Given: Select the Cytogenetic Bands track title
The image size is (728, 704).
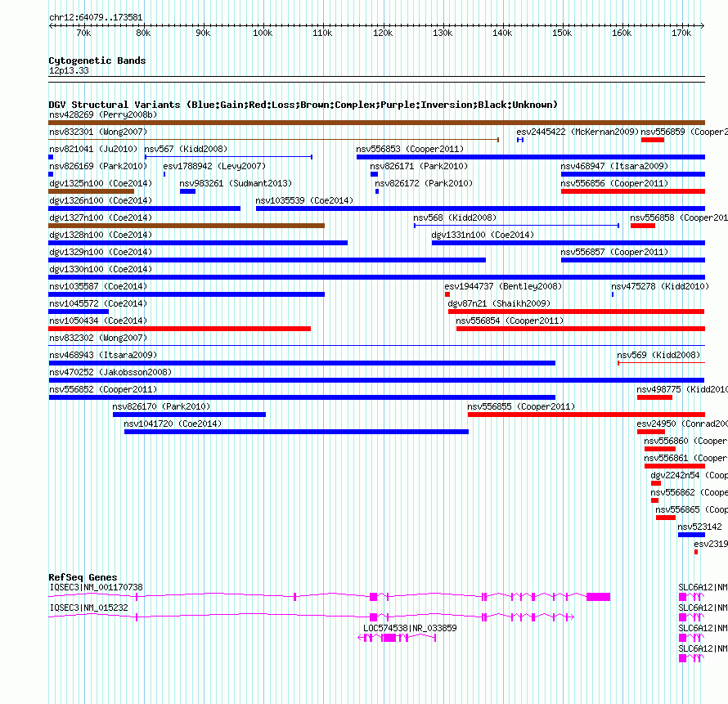Looking at the screenshot, I should click(97, 61).
